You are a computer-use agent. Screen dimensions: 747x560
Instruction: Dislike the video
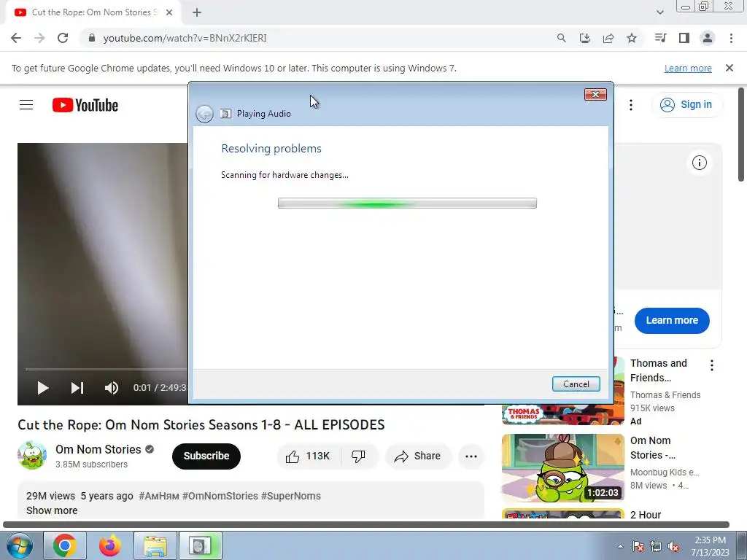pyautogui.click(x=359, y=456)
